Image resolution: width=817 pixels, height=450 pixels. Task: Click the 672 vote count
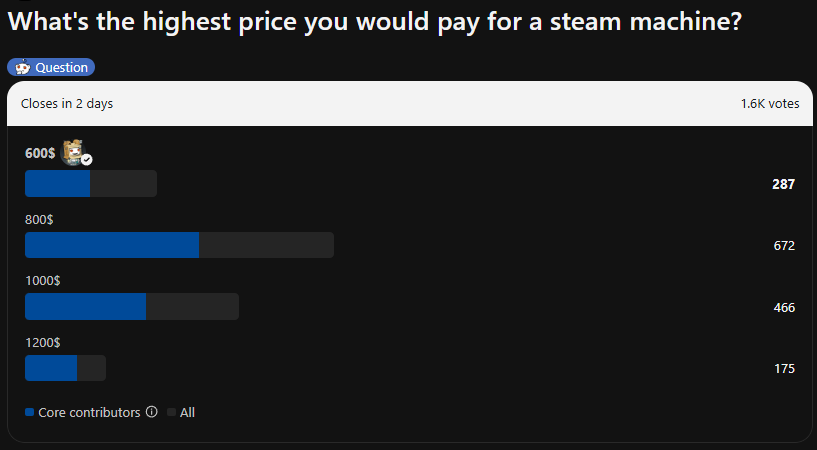pos(784,246)
